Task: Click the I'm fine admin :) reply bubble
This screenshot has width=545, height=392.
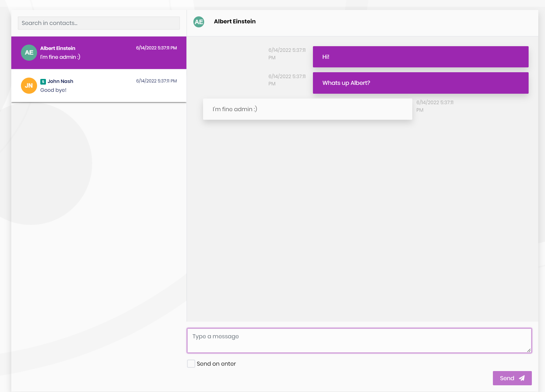Action: 307,109
